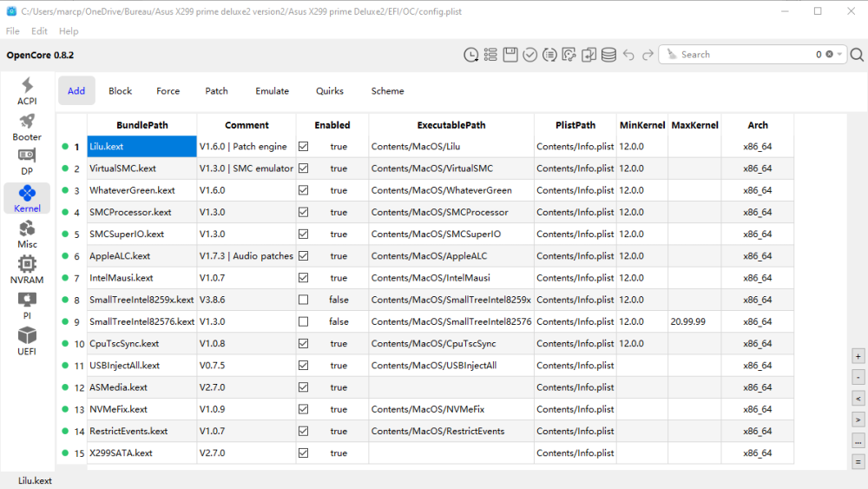Open the UEFI section in sidebar

pyautogui.click(x=27, y=341)
